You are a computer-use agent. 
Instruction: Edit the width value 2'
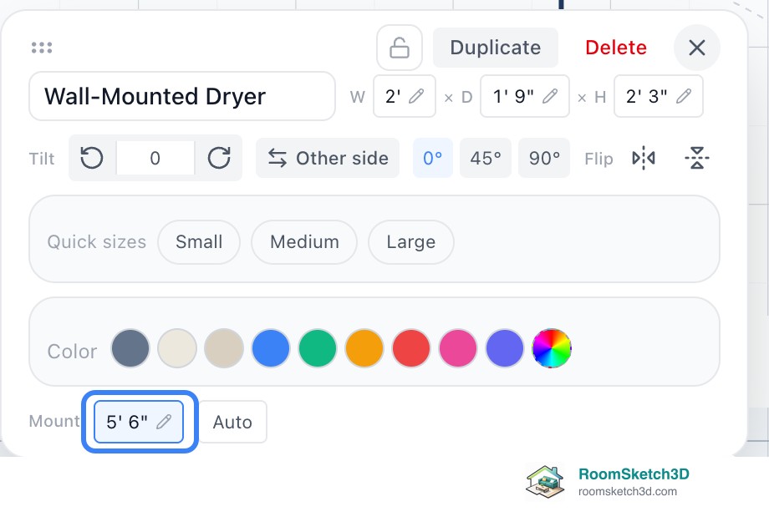pyautogui.click(x=404, y=96)
